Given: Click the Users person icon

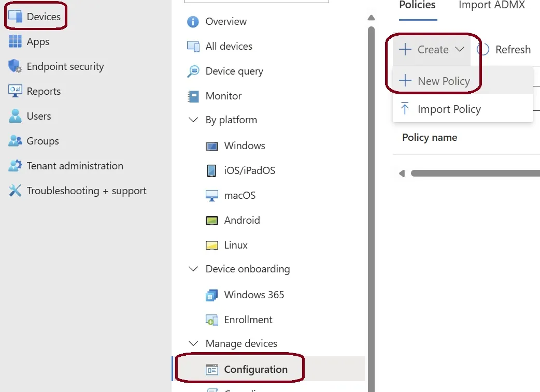Looking at the screenshot, I should click(x=15, y=116).
